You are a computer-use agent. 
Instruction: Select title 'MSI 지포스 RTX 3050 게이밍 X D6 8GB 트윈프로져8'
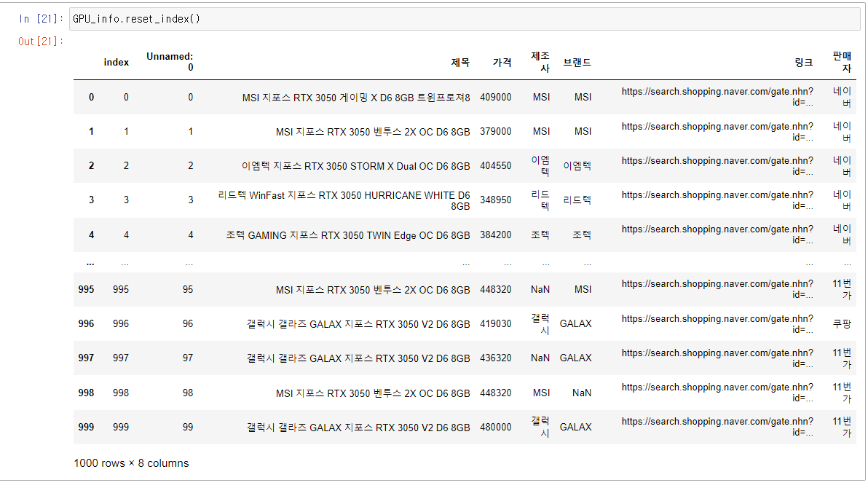[356, 98]
